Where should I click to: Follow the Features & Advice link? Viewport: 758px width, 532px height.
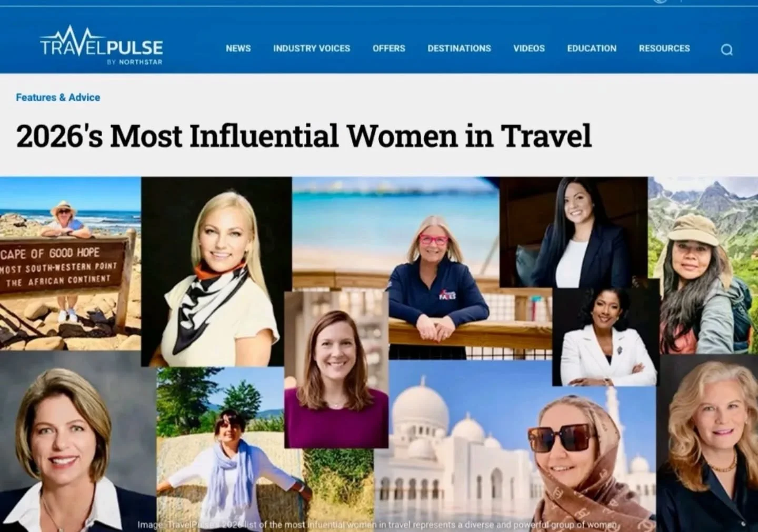[58, 97]
